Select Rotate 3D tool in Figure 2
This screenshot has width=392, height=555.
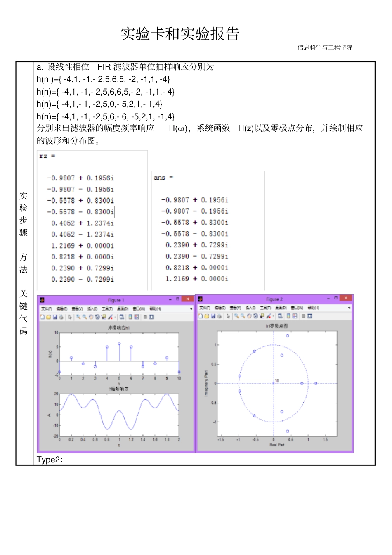255,316
